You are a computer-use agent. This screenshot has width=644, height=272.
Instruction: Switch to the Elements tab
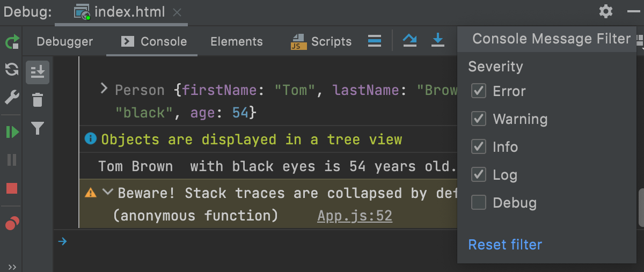pos(236,42)
